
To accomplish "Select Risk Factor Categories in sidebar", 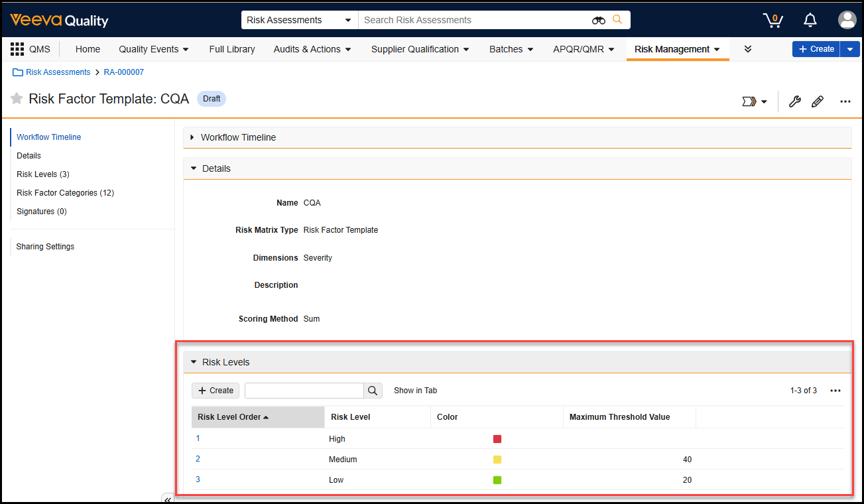I will (x=65, y=193).
